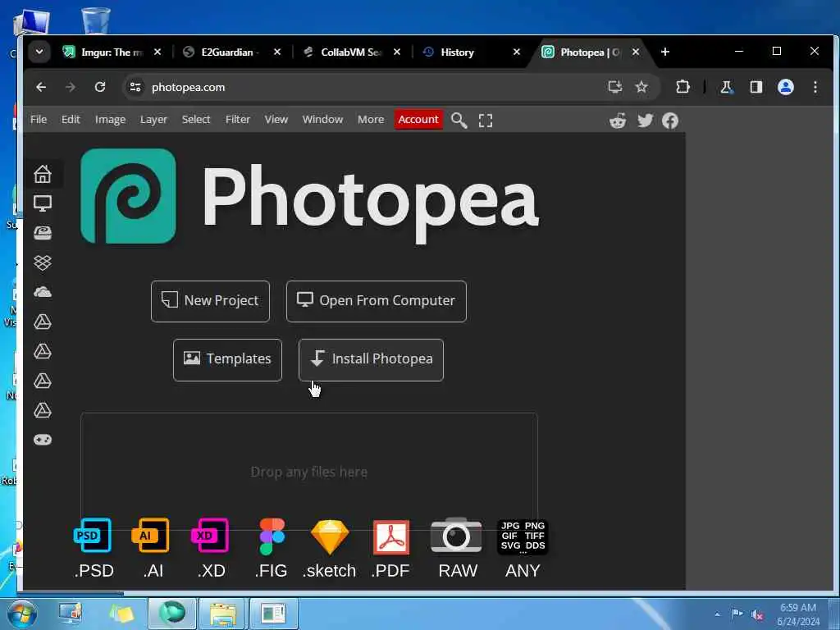Open the Recycle Bin desktop icon
The image size is (840, 630).
96,21
